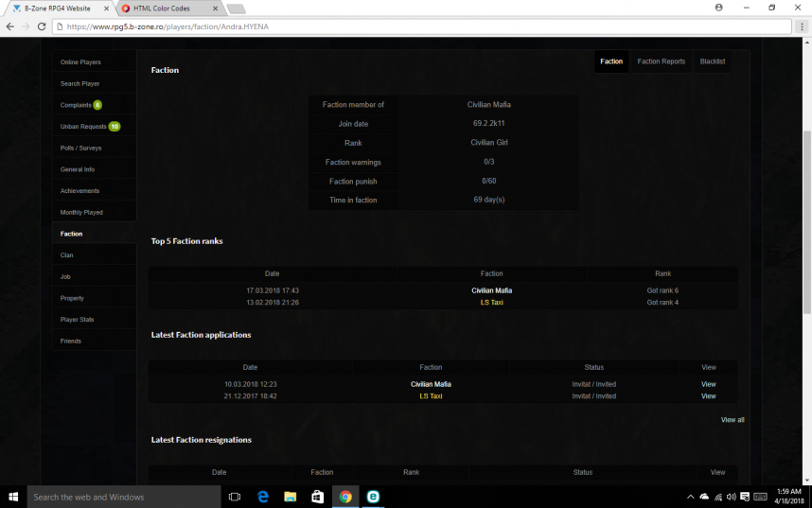The width and height of the screenshot is (812, 508).
Task: Open Task View on the taskbar
Action: click(x=235, y=497)
